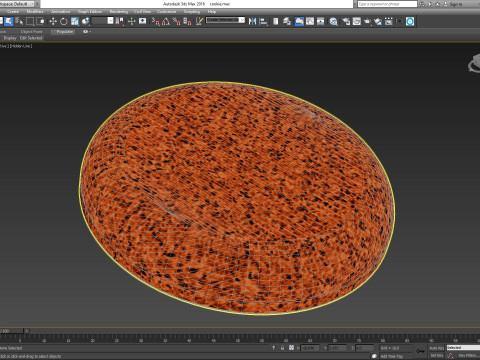Click Add Time Tag
Screen dimensions: 480x360
(392, 356)
